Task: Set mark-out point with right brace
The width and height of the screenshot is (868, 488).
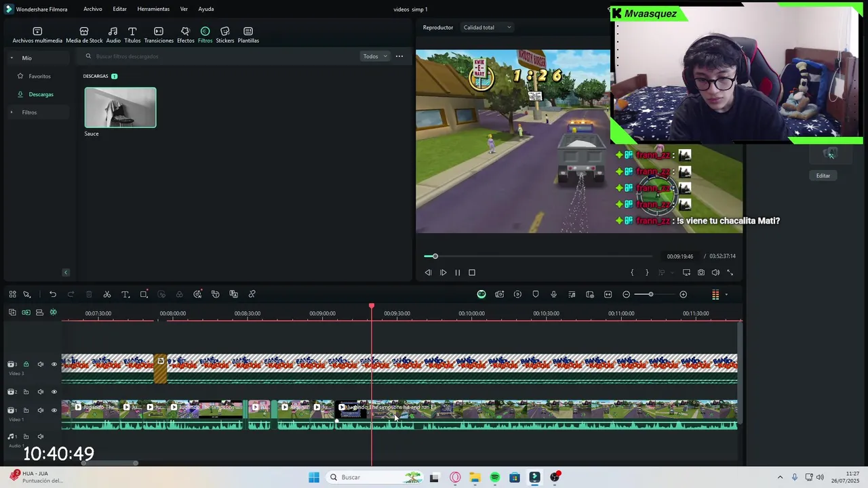Action: [647, 272]
